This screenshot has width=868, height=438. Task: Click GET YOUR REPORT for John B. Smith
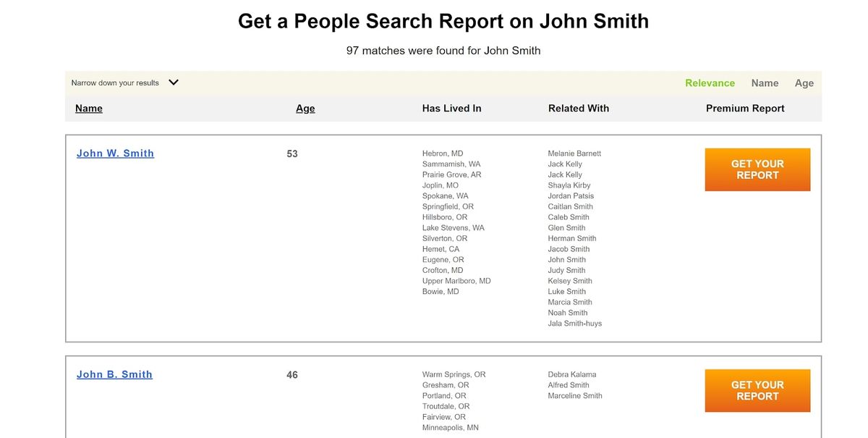coord(757,390)
